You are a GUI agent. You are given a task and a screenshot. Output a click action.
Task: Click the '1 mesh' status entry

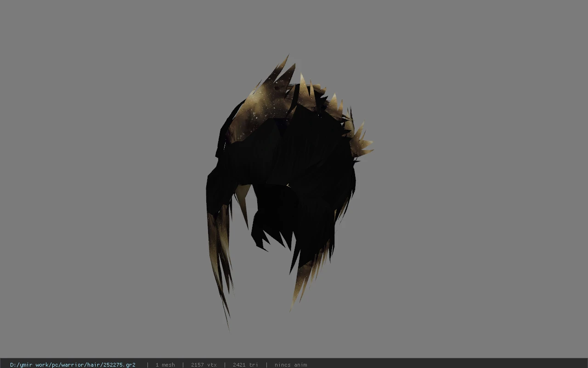click(165, 365)
